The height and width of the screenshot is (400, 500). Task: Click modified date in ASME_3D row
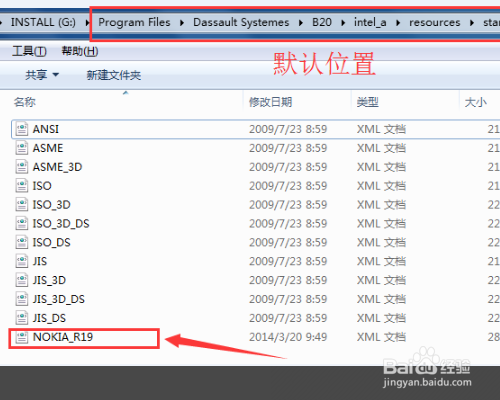pos(288,167)
